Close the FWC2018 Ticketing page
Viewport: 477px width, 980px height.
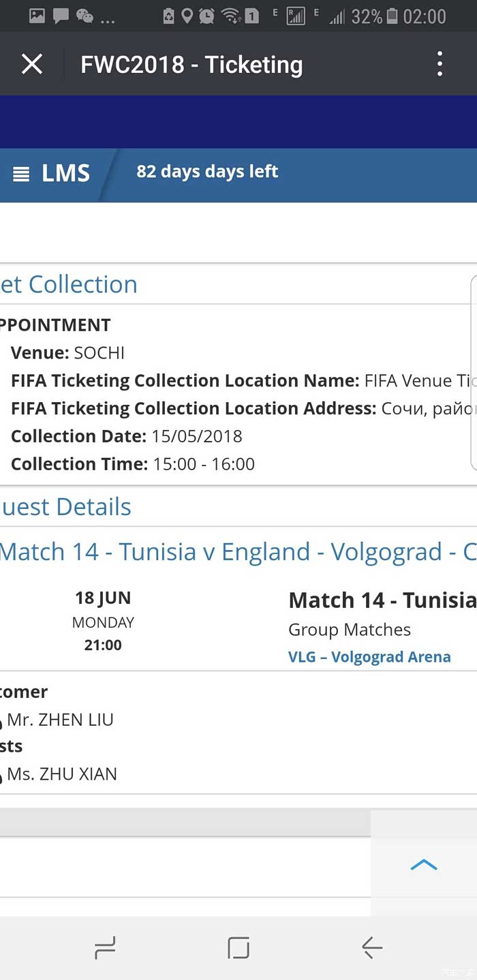point(32,65)
